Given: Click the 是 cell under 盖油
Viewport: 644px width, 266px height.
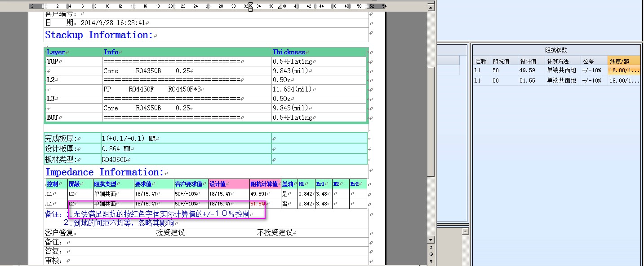Looking at the screenshot, I should 289,194.
